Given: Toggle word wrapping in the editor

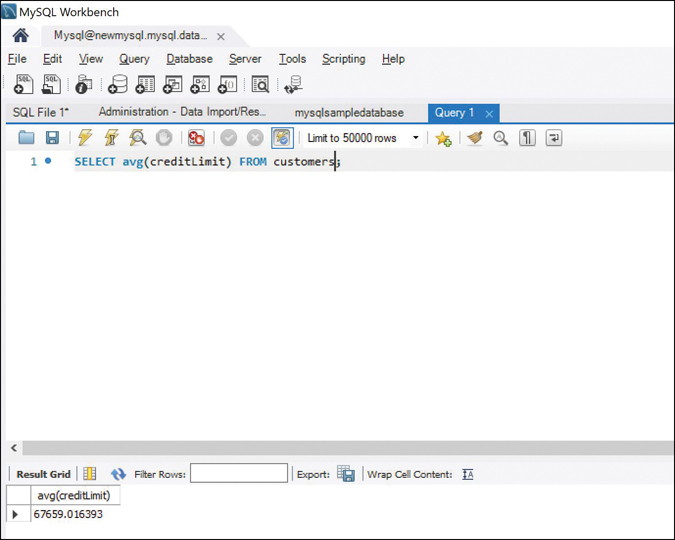Looking at the screenshot, I should click(554, 138).
